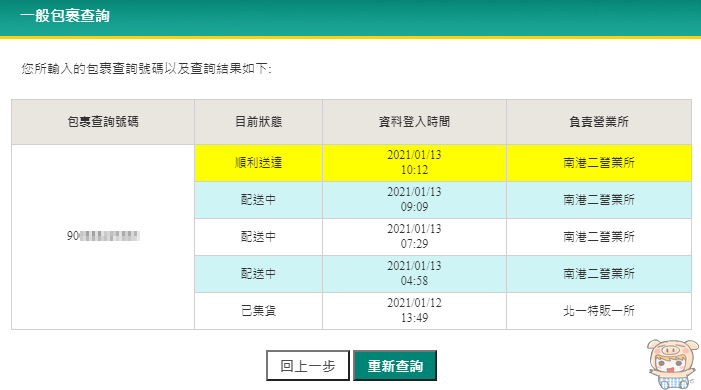The width and height of the screenshot is (701, 390).
Task: Select the 目前狀態 column header
Action: click(258, 122)
